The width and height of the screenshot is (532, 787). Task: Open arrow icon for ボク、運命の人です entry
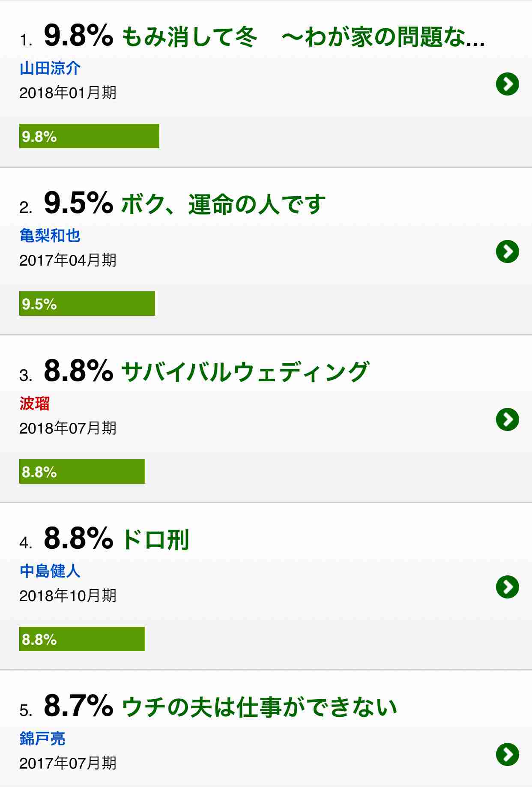coord(508,251)
